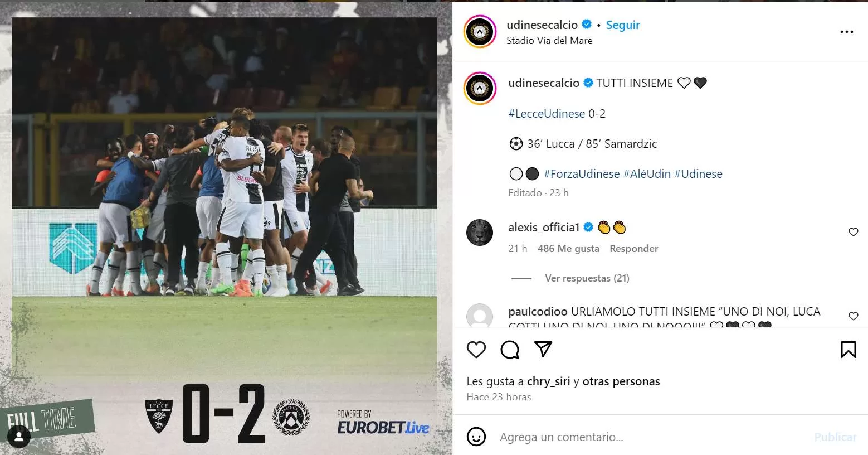Like the paulcodioo comment
Viewport: 868px width, 455px height.
click(853, 316)
